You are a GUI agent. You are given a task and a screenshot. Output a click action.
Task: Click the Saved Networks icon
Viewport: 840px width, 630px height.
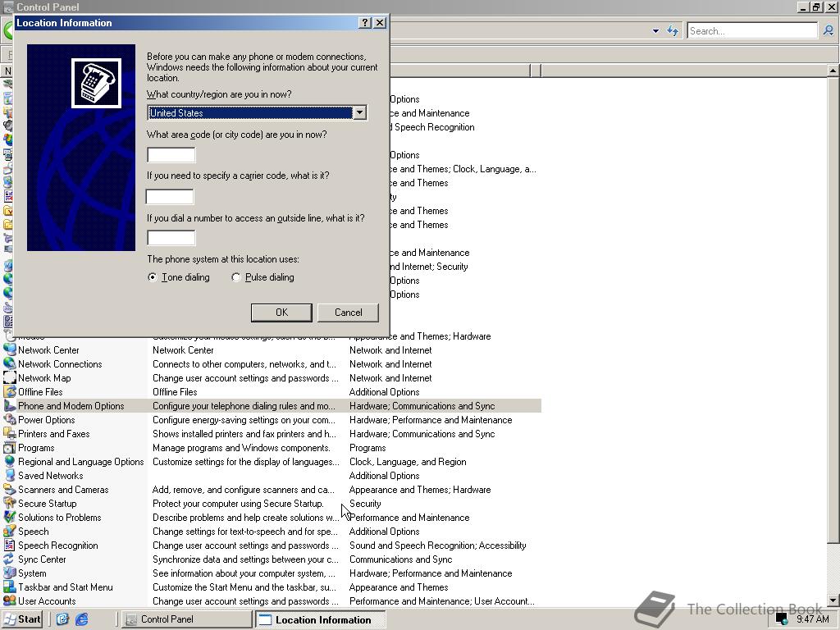[x=9, y=475]
